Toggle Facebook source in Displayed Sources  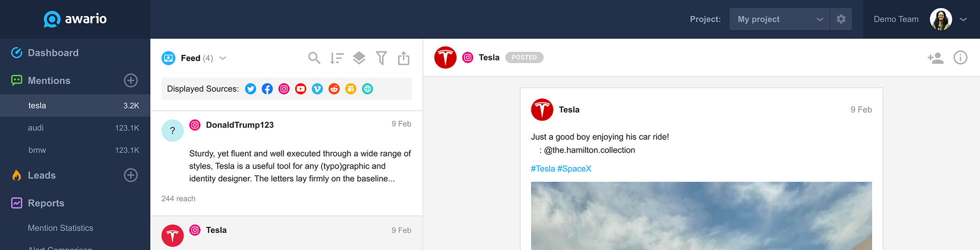click(267, 89)
